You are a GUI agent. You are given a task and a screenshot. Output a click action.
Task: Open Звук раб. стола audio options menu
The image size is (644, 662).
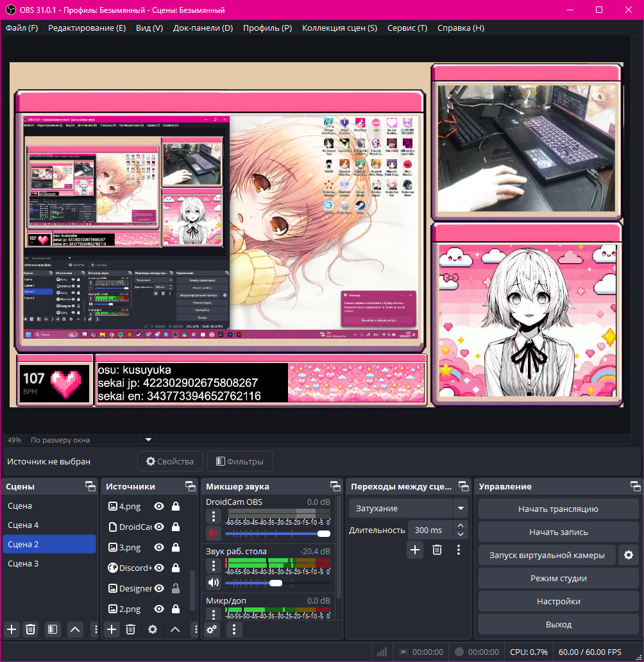tap(214, 565)
